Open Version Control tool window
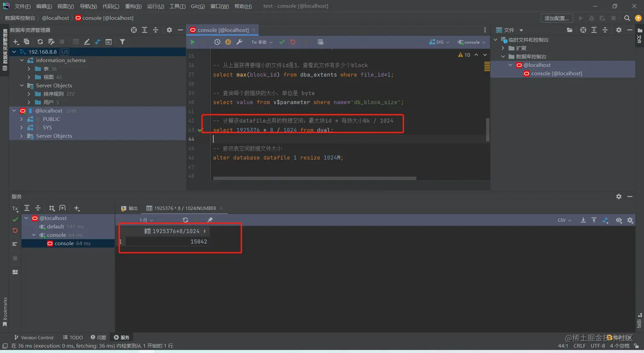644x353 pixels. [34, 338]
